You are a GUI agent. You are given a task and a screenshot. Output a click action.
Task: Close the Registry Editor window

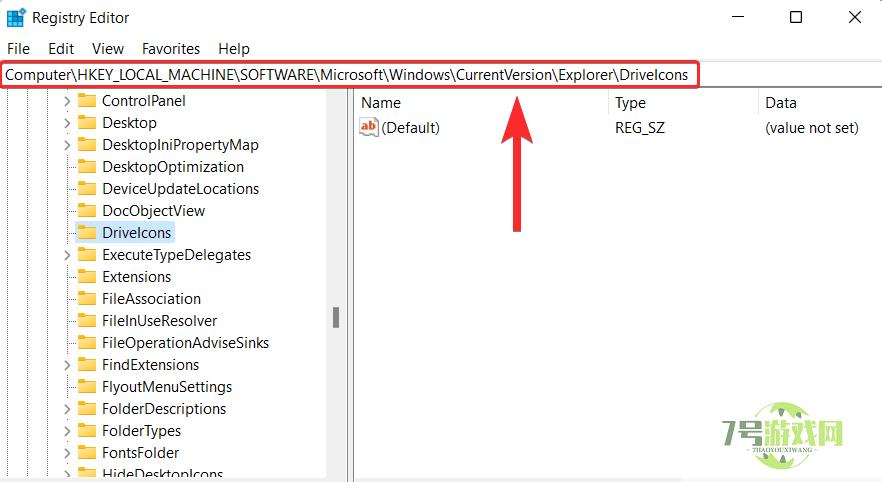855,17
